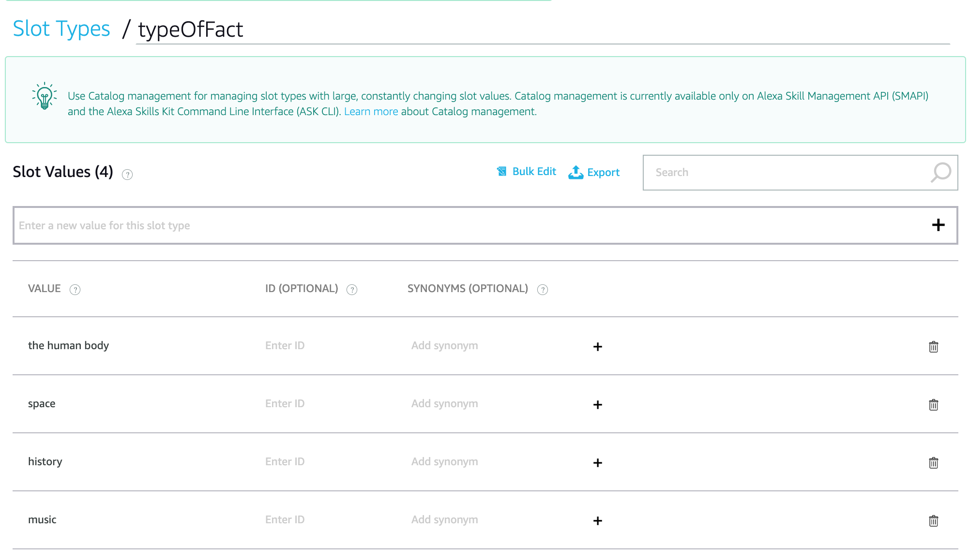Open Bulk Edit
Viewport: 969px width, 560px height.
pos(527,172)
